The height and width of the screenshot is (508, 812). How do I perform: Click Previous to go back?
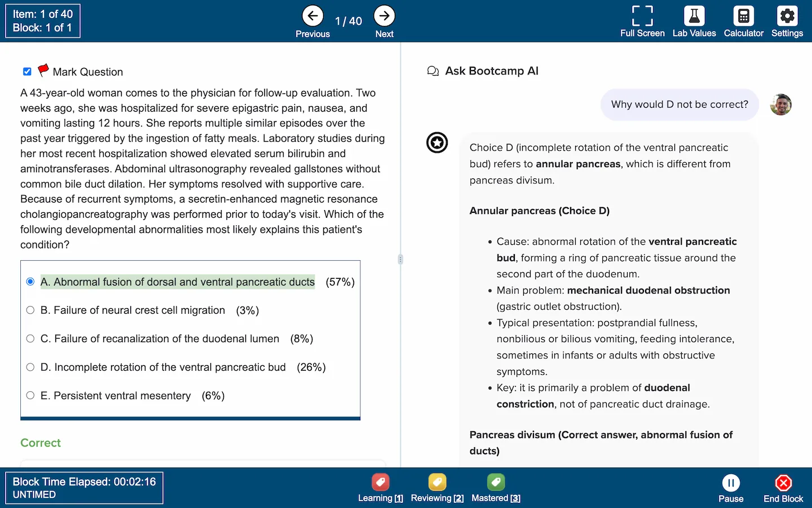coord(312,16)
